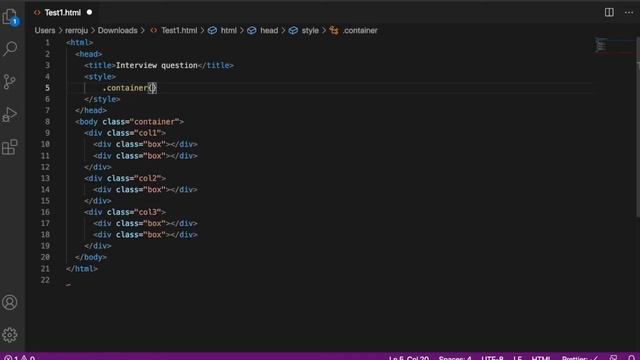
Task: Click the box div on line 14
Action: point(145,190)
